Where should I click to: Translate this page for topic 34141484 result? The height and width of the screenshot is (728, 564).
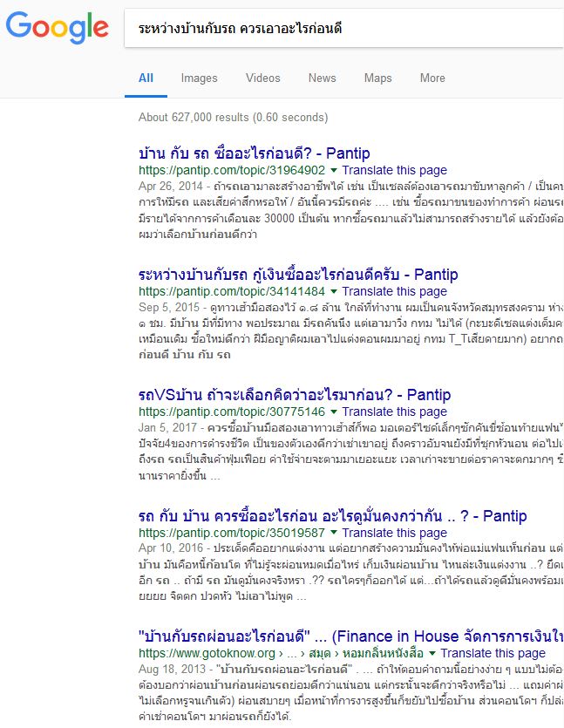[395, 291]
